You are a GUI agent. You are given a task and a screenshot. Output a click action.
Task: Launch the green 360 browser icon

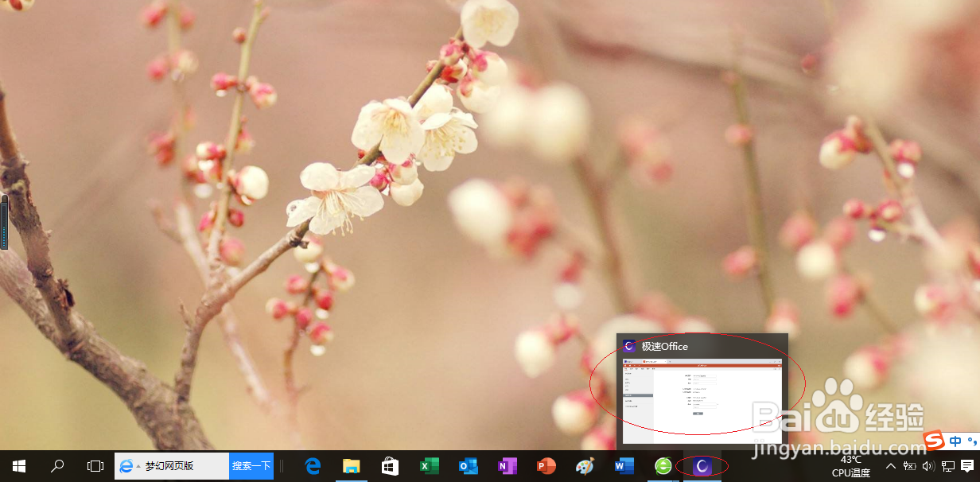[662, 466]
